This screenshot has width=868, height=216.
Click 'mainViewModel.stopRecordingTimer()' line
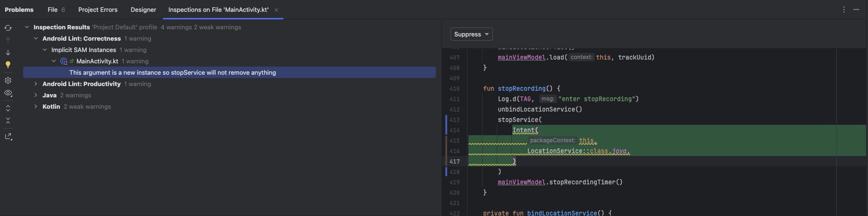pyautogui.click(x=560, y=182)
